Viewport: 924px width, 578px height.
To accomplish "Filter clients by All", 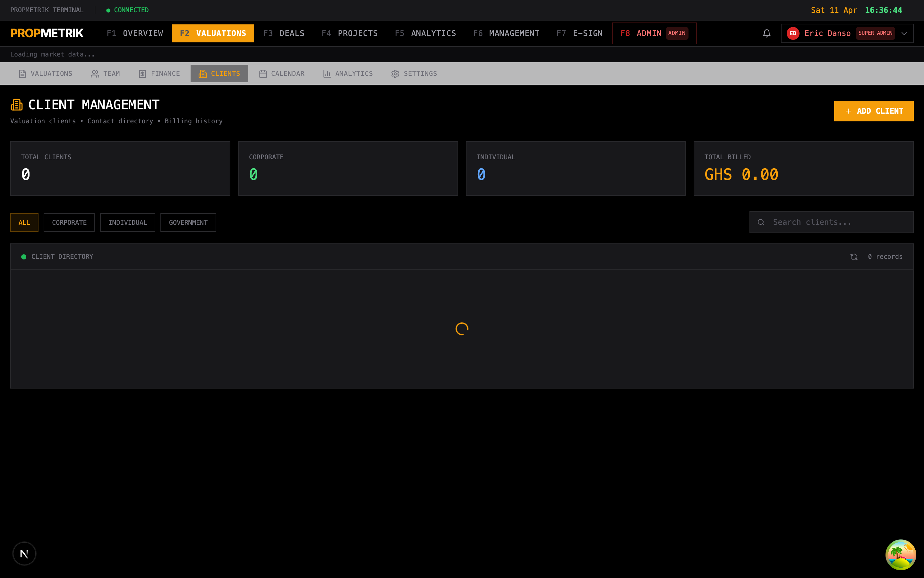I will pos(24,223).
